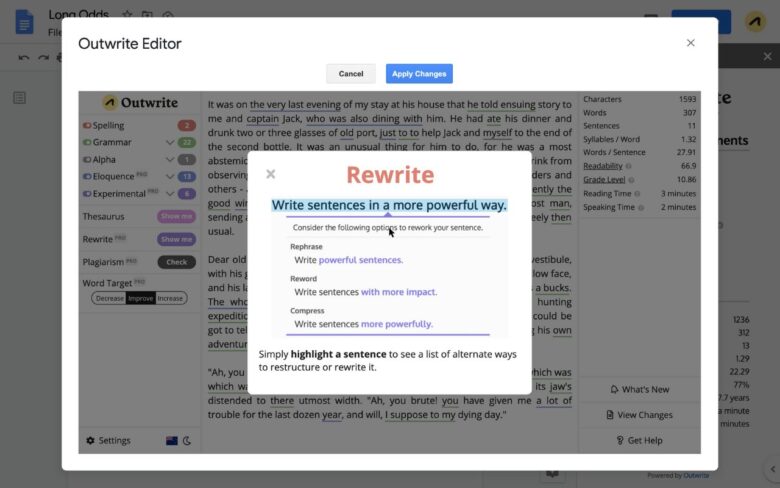Click the redo icon in Docs toolbar
780x488 pixels.
tap(43, 58)
